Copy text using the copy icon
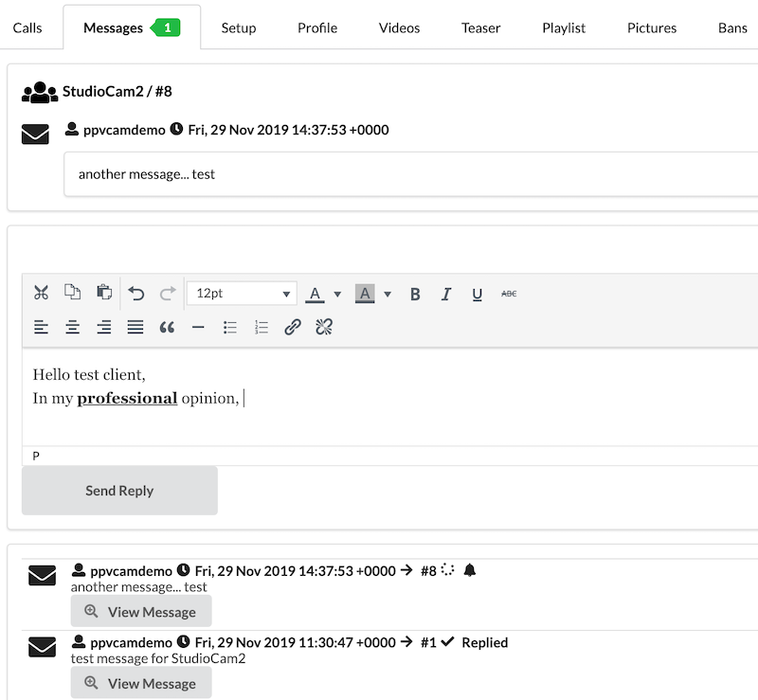 (x=73, y=293)
